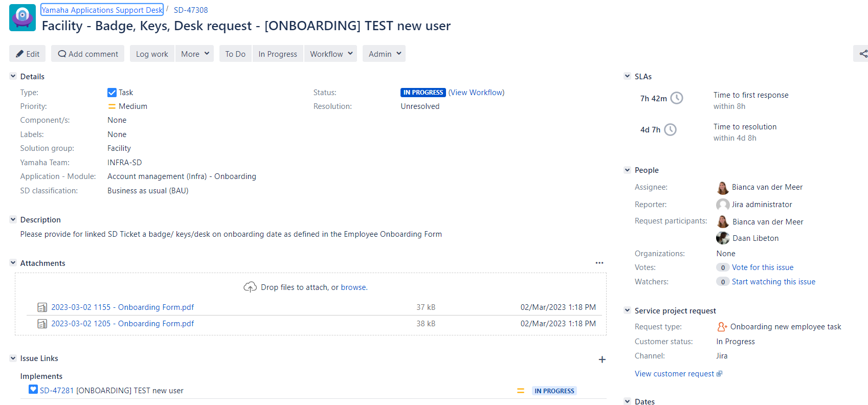The image size is (868, 405).
Task: Click browse link to attach files
Action: click(x=353, y=287)
